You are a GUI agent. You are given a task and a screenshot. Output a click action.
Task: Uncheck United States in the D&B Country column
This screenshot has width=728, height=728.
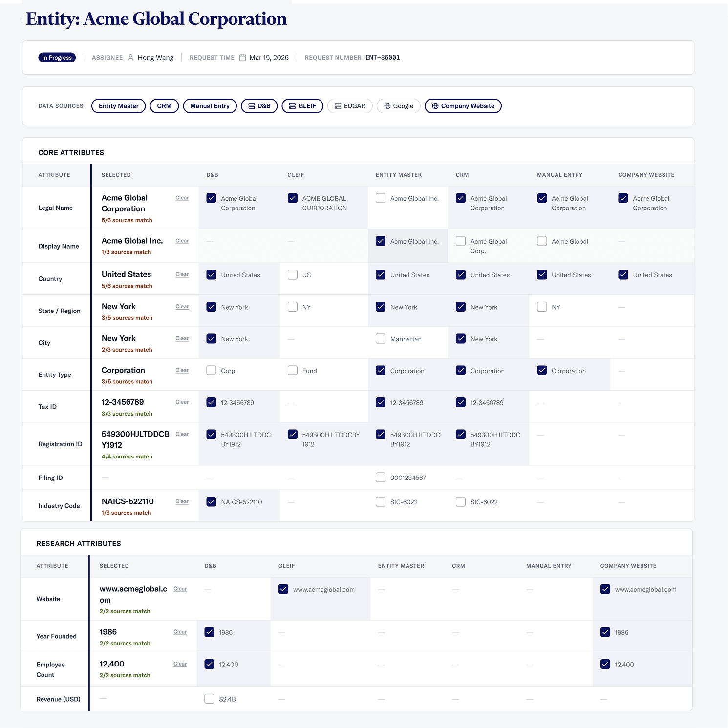tap(211, 274)
